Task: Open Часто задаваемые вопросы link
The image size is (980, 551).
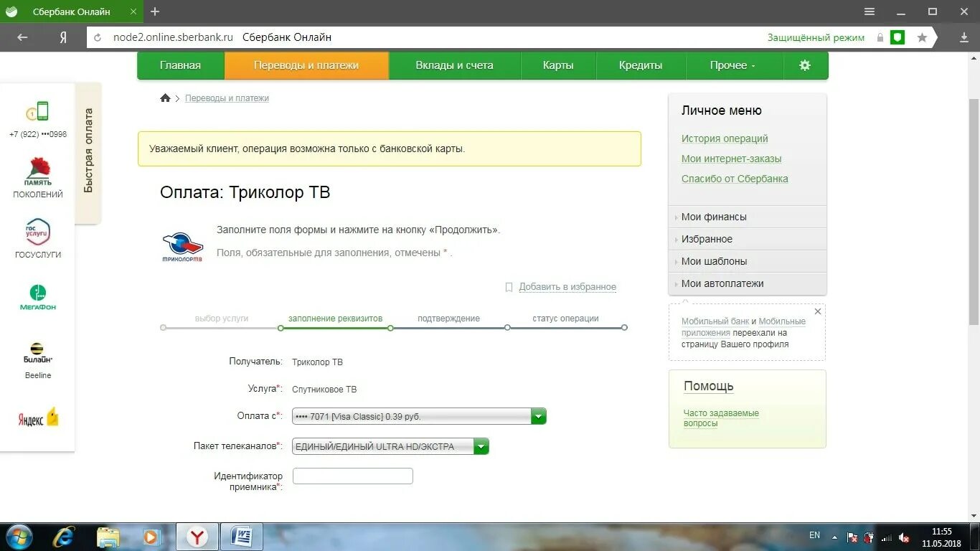Action: [721, 418]
